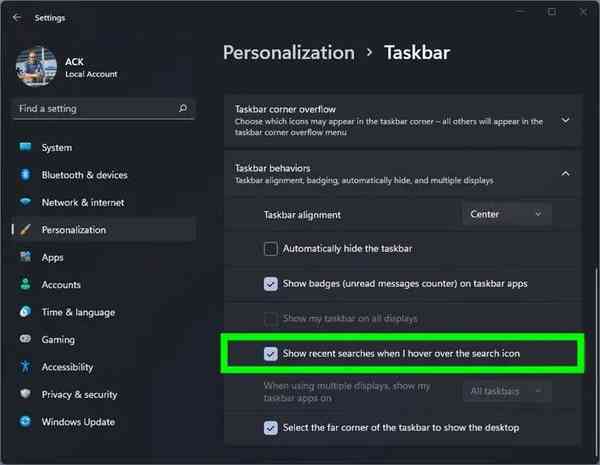Select the Gaming sidebar icon
The height and width of the screenshot is (465, 600).
25,340
